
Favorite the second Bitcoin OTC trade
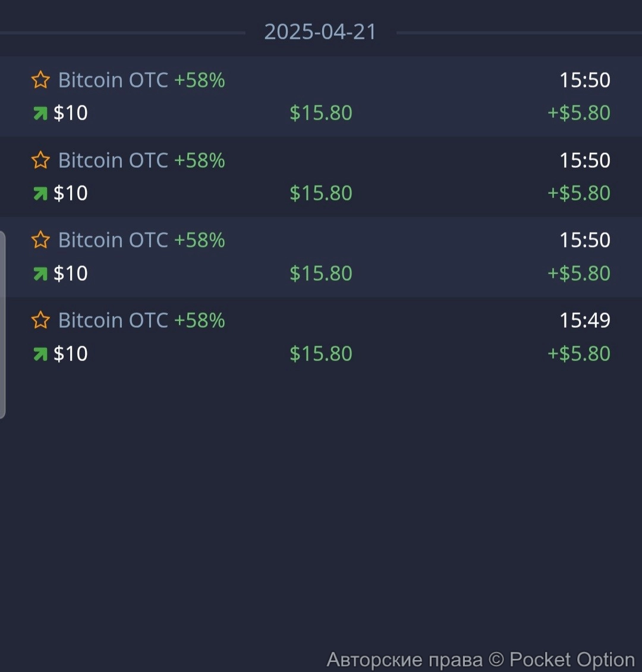tap(40, 160)
